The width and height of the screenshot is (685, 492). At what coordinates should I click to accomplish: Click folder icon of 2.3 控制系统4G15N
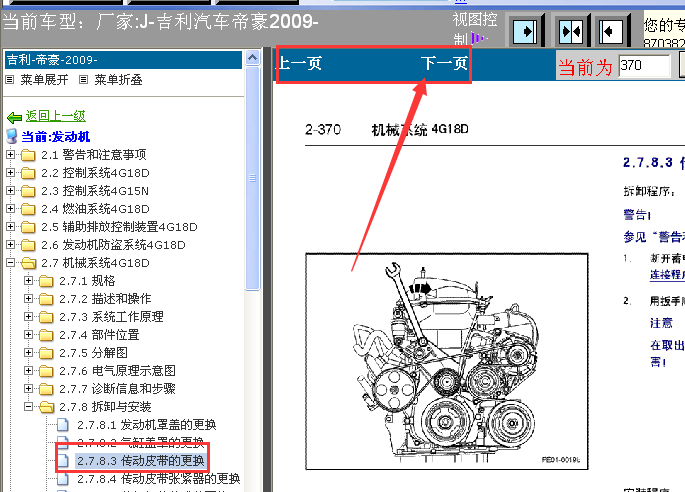coord(28,191)
